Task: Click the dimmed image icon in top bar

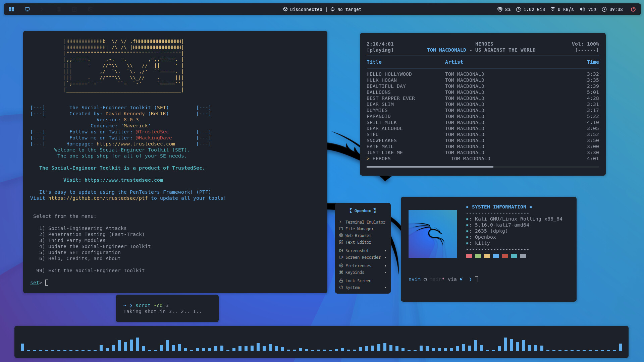Action: click(x=91, y=9)
